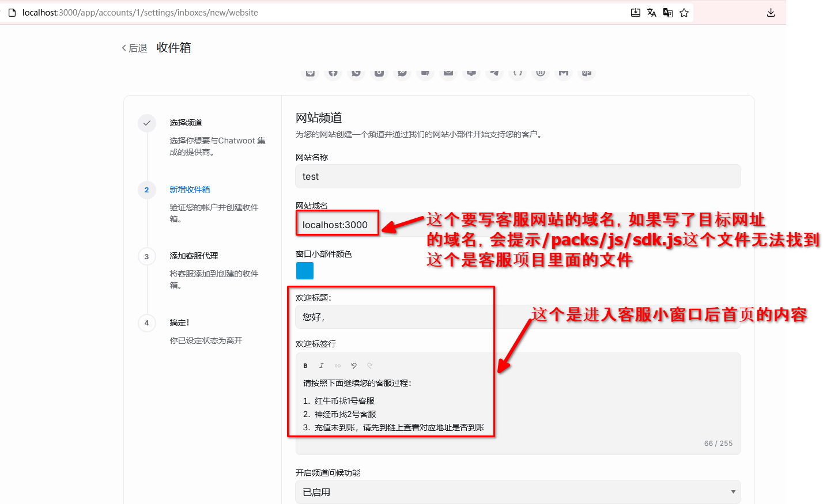Open the 新增收件箱 step in the sidebar

[190, 190]
